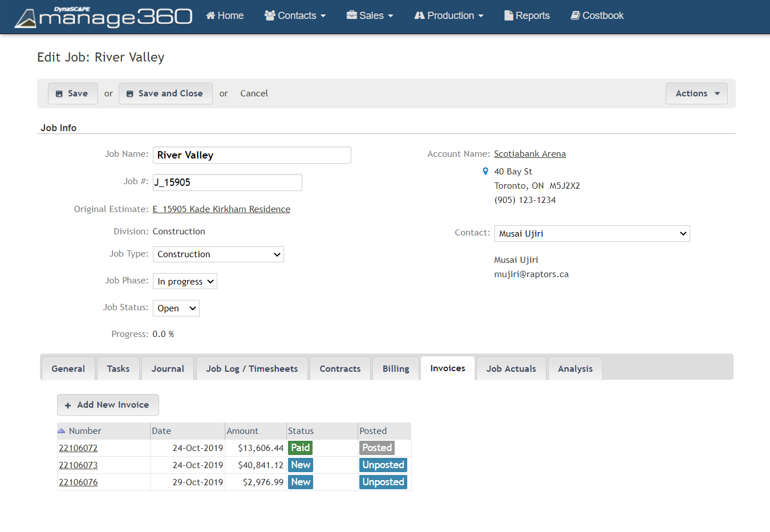Open the Job Status dropdown
Screen dimensions: 770x532
[x=176, y=308]
